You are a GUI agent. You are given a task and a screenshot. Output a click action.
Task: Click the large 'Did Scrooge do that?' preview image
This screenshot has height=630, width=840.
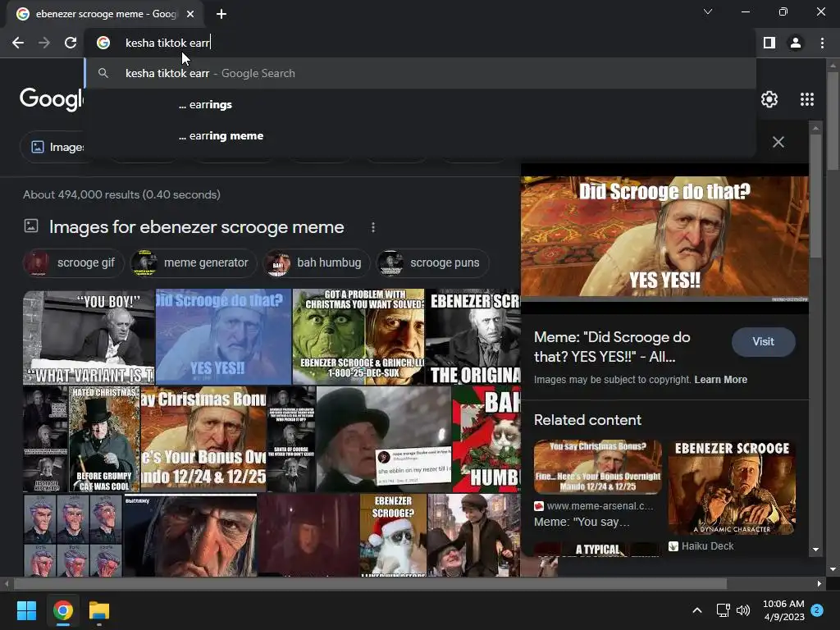[664, 239]
